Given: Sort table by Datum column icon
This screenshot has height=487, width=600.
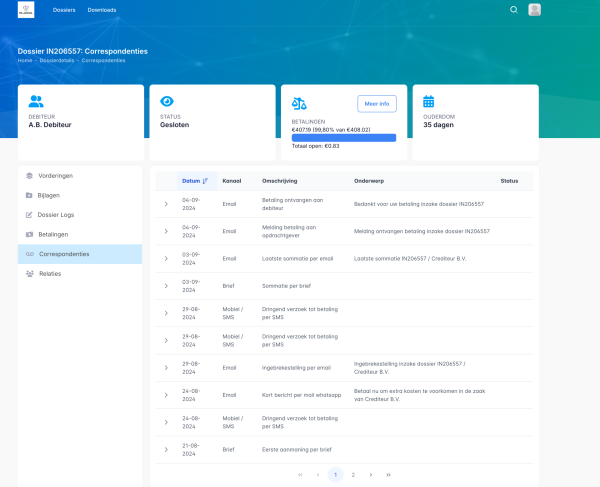Looking at the screenshot, I should tap(205, 181).
